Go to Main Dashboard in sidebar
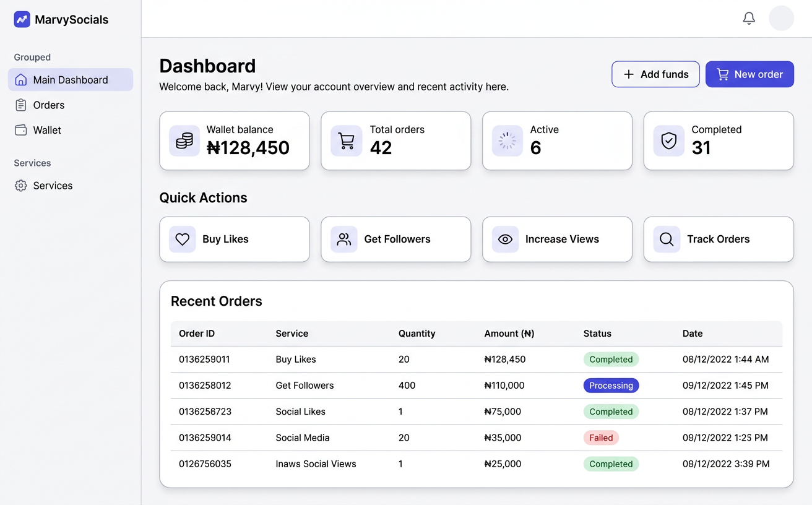This screenshot has height=505, width=812. pyautogui.click(x=71, y=80)
